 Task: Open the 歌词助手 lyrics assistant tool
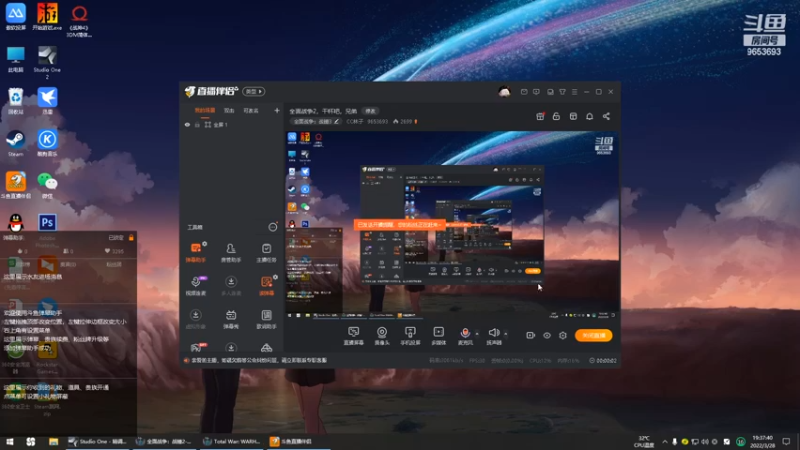pos(266,319)
